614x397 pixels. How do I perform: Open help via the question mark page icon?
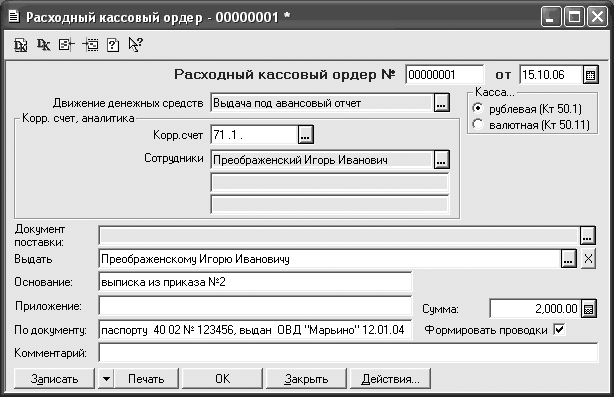113,45
